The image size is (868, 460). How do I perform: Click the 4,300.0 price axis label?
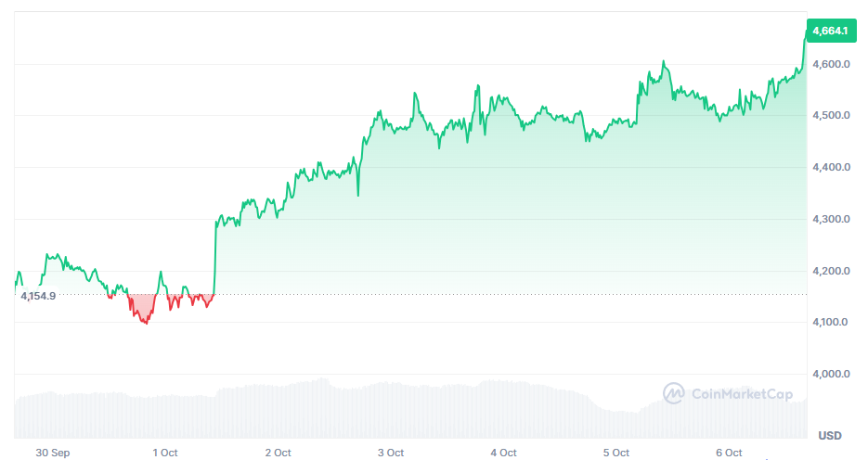coord(831,220)
